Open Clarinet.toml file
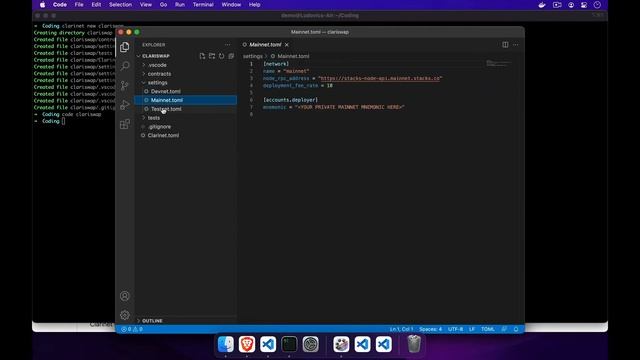The image size is (640, 360). coord(186,136)
